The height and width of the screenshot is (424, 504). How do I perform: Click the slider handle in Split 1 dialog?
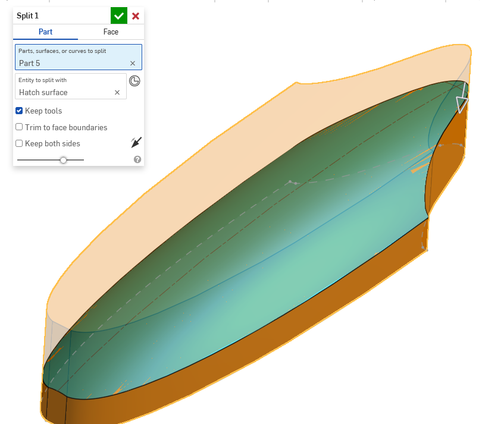63,160
